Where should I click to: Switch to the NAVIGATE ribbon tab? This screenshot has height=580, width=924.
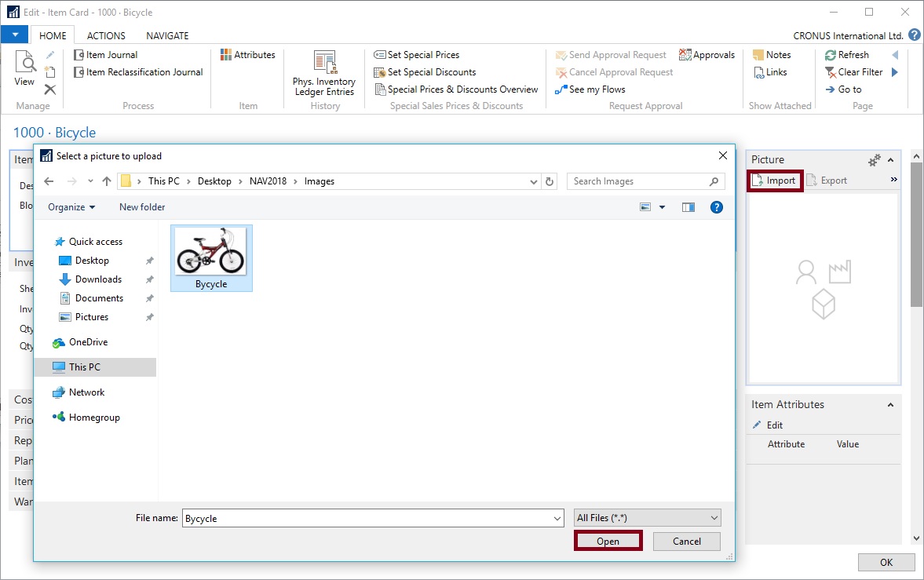167,35
